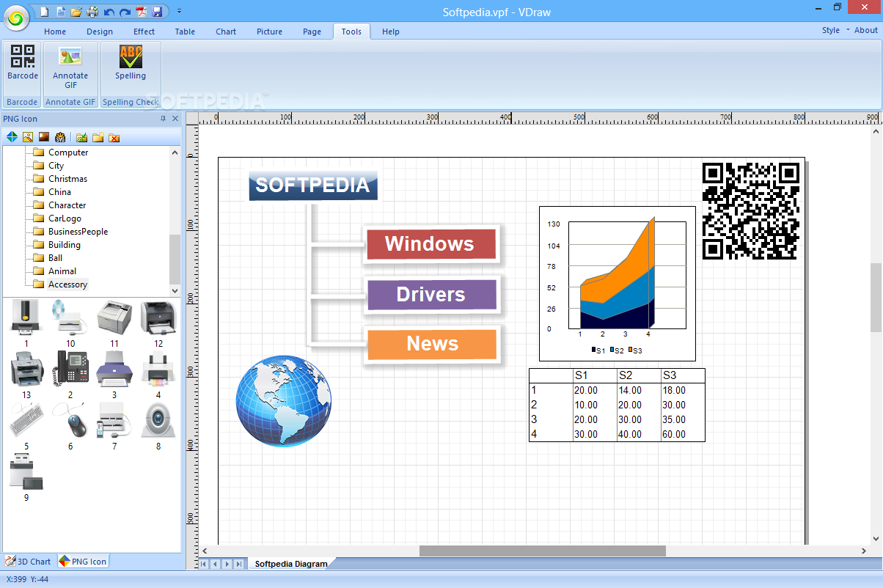Select the CarLogo folder

click(x=65, y=218)
